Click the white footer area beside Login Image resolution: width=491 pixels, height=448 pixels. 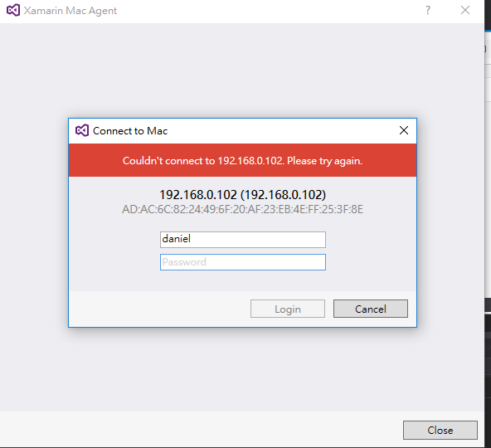pos(160,309)
